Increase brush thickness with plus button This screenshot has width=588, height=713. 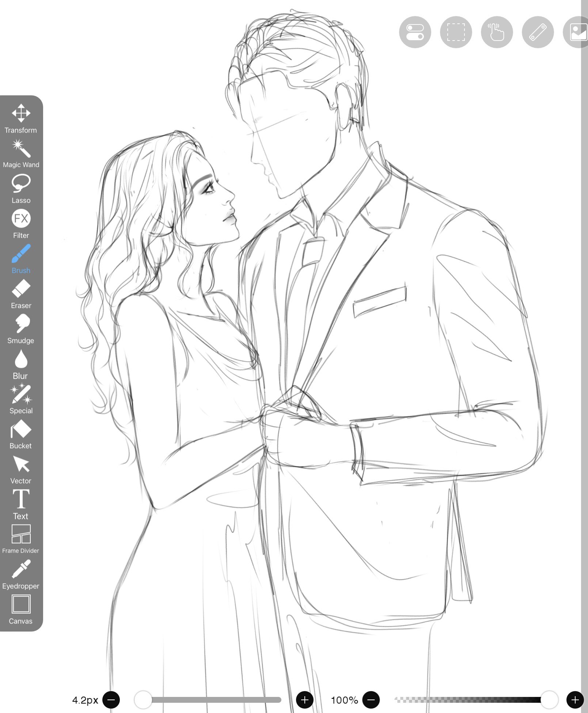(x=304, y=700)
